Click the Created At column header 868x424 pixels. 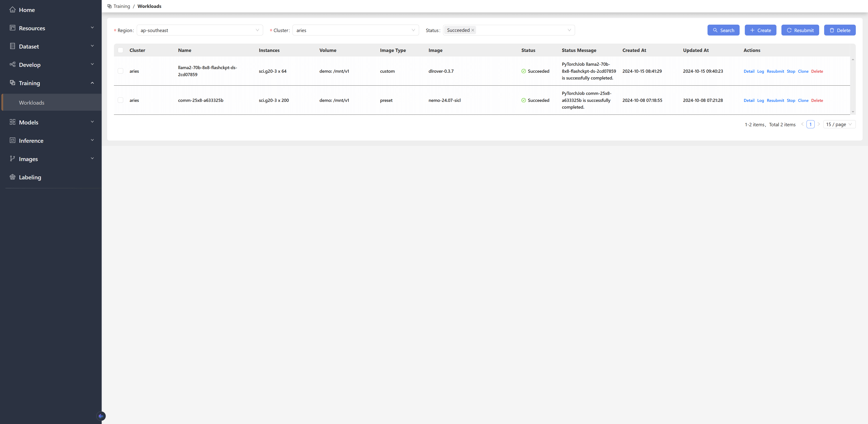[634, 50]
